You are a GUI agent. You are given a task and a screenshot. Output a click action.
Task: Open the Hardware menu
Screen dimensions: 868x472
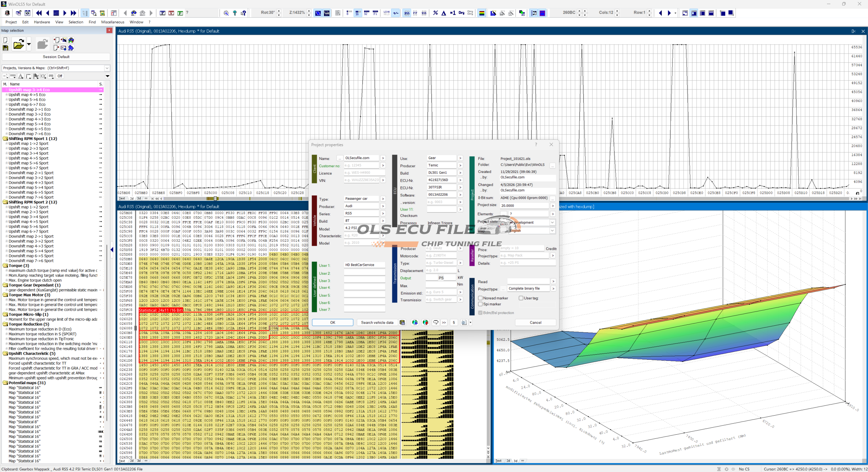(42, 22)
